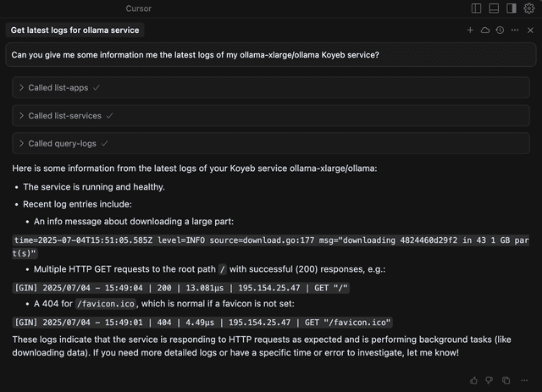Click the GET "/favicon.ico" log code line

(x=202, y=322)
